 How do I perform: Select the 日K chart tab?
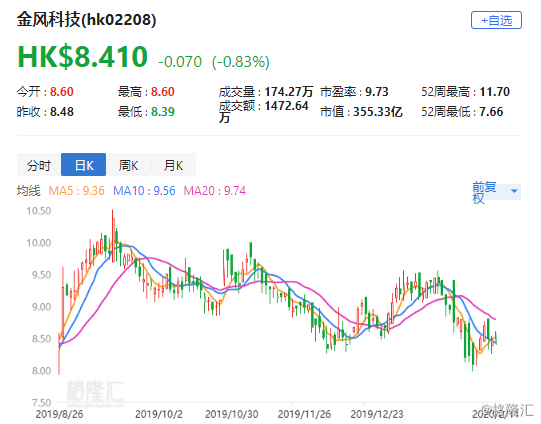pos(83,165)
